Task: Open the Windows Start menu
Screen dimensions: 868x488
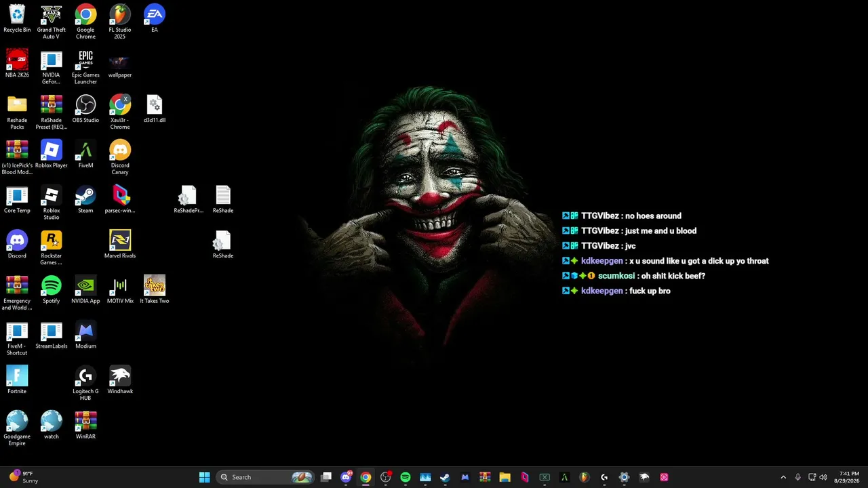Action: (x=204, y=477)
